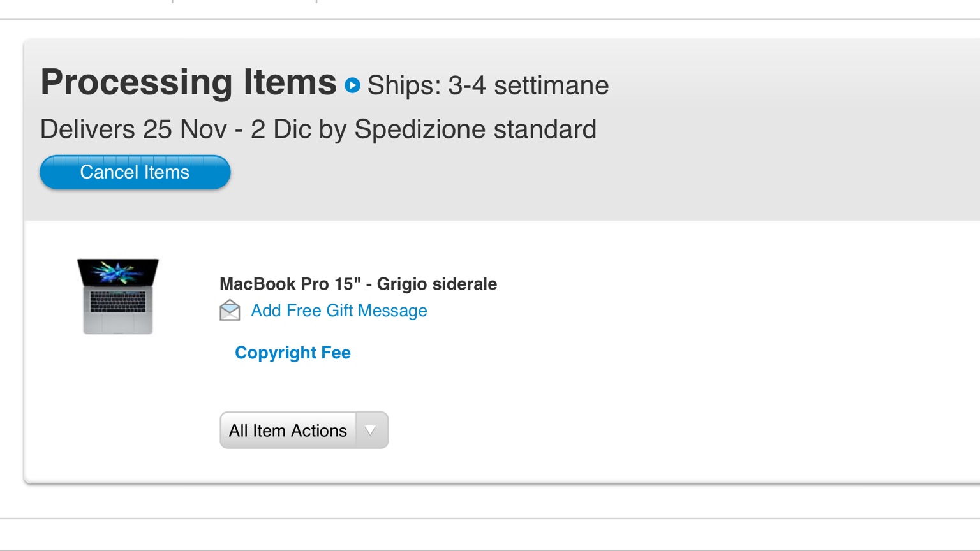Open the Copyright Fee link

click(293, 353)
